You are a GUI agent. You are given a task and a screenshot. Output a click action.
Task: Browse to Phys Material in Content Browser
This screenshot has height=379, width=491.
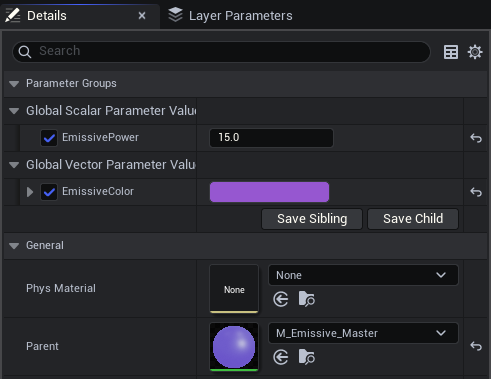point(306,299)
